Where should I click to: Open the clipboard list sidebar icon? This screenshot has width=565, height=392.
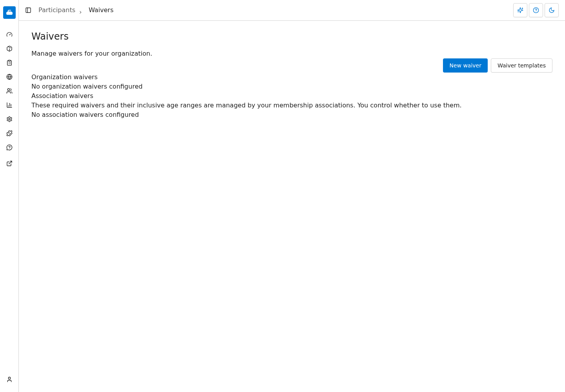tap(9, 63)
